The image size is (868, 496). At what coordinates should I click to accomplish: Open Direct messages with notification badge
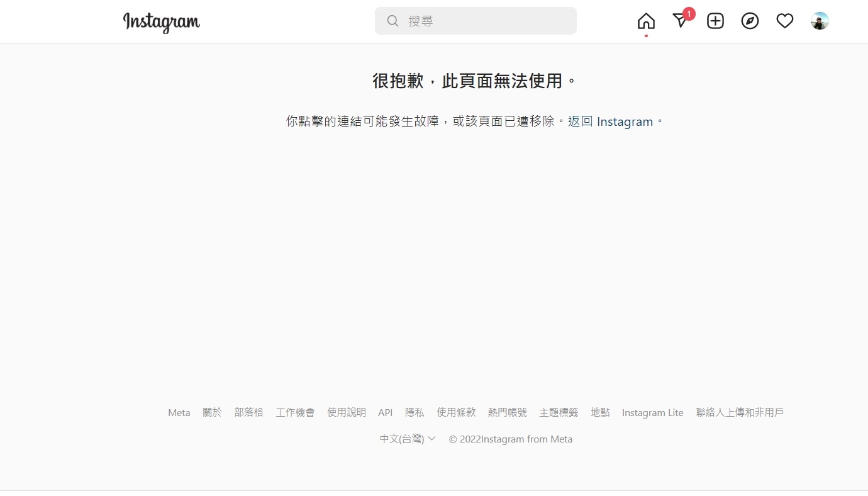click(x=681, y=21)
